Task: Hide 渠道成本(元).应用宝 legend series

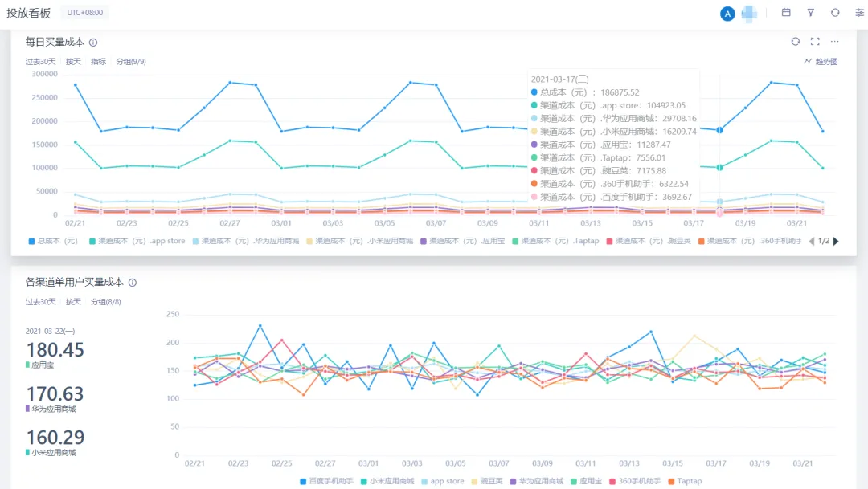Action: point(463,241)
